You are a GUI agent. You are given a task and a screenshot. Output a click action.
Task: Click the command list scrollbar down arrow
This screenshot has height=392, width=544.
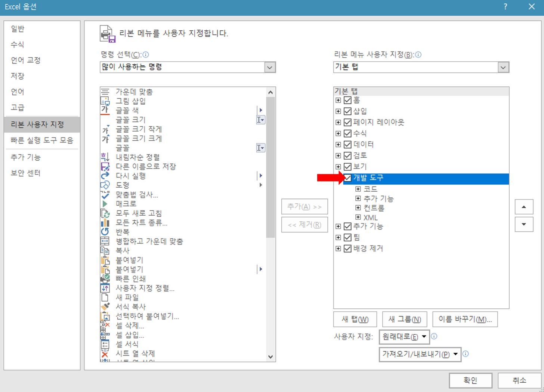pyautogui.click(x=270, y=357)
